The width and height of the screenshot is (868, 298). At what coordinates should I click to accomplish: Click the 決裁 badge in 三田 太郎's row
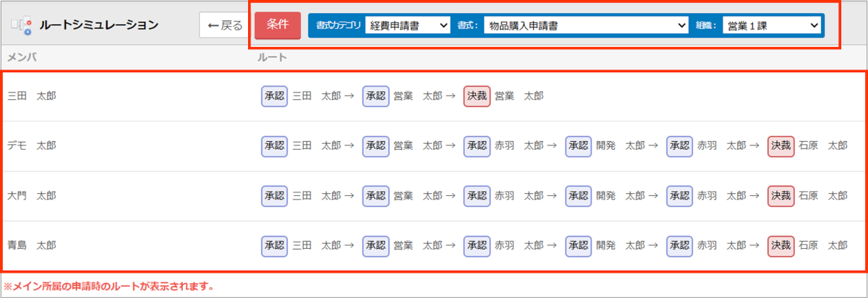click(x=477, y=95)
